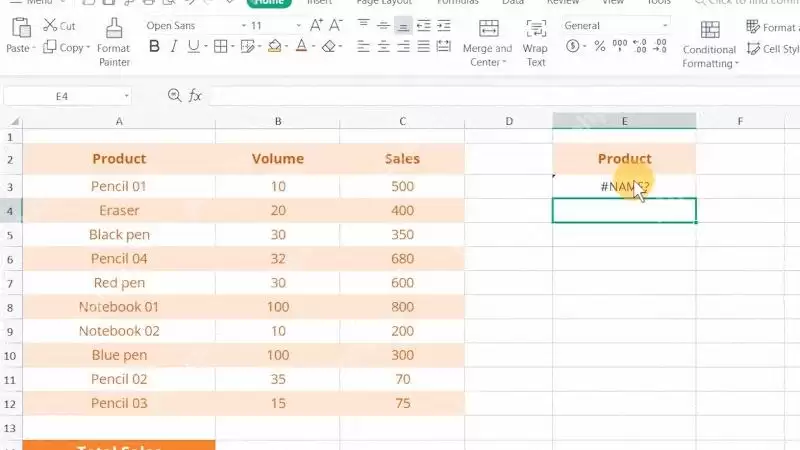Decrease decimal places
The height and width of the screenshot is (450, 800).
[x=660, y=46]
